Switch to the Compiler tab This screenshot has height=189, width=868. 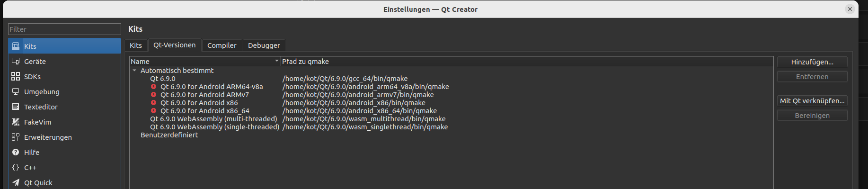(222, 45)
